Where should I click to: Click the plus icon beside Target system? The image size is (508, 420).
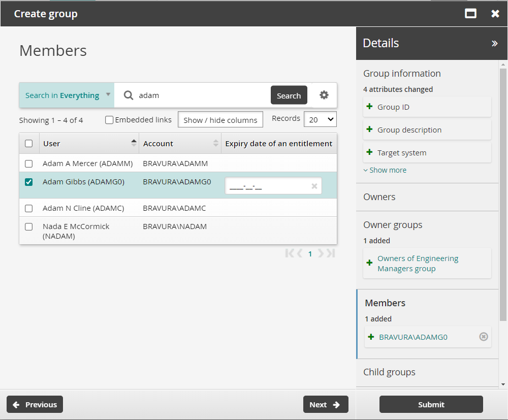(370, 152)
